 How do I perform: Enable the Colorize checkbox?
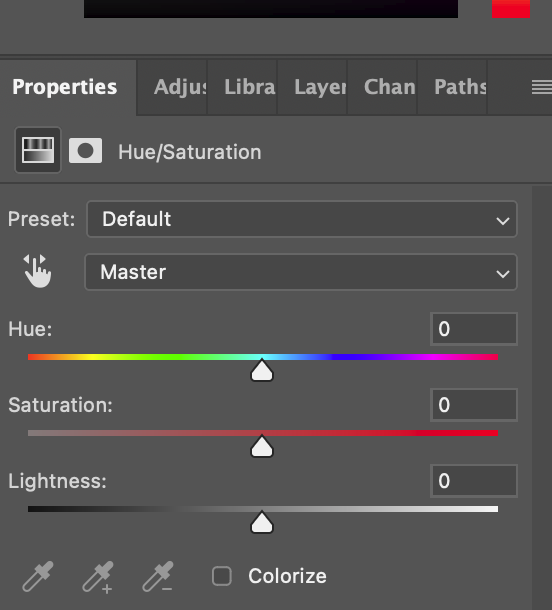coord(222,576)
